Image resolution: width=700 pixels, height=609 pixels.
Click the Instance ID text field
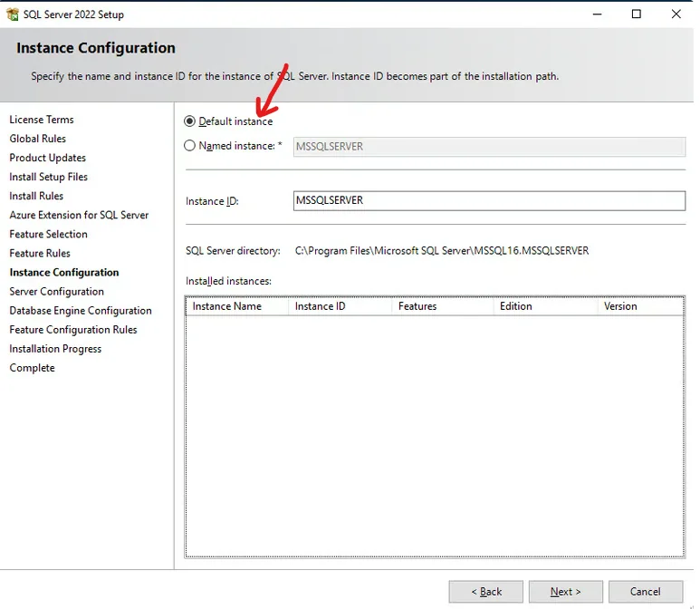(489, 200)
